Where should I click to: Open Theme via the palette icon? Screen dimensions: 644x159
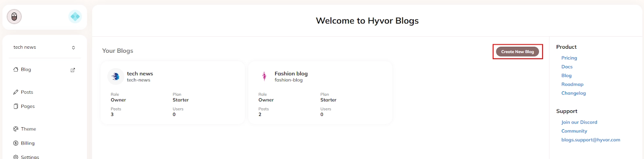(16, 129)
